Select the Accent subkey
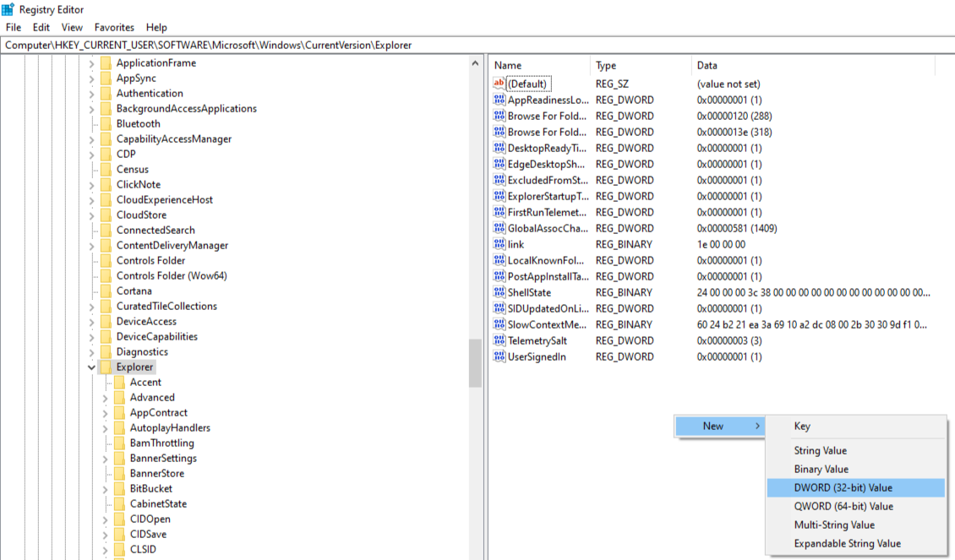 pyautogui.click(x=145, y=383)
